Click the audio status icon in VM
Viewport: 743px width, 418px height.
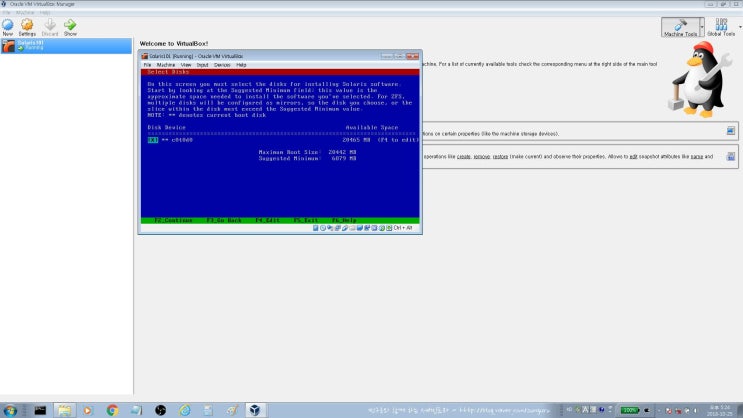click(330, 228)
